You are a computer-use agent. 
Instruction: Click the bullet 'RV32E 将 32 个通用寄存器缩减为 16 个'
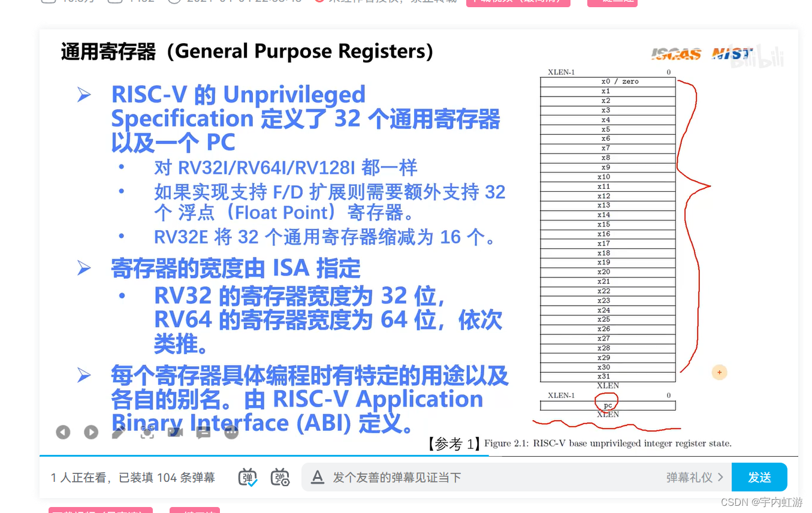326,237
